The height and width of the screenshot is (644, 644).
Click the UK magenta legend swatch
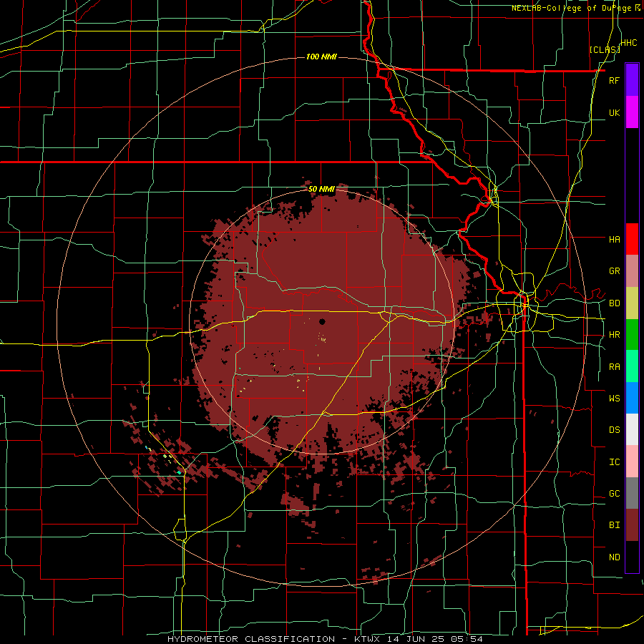pos(632,112)
